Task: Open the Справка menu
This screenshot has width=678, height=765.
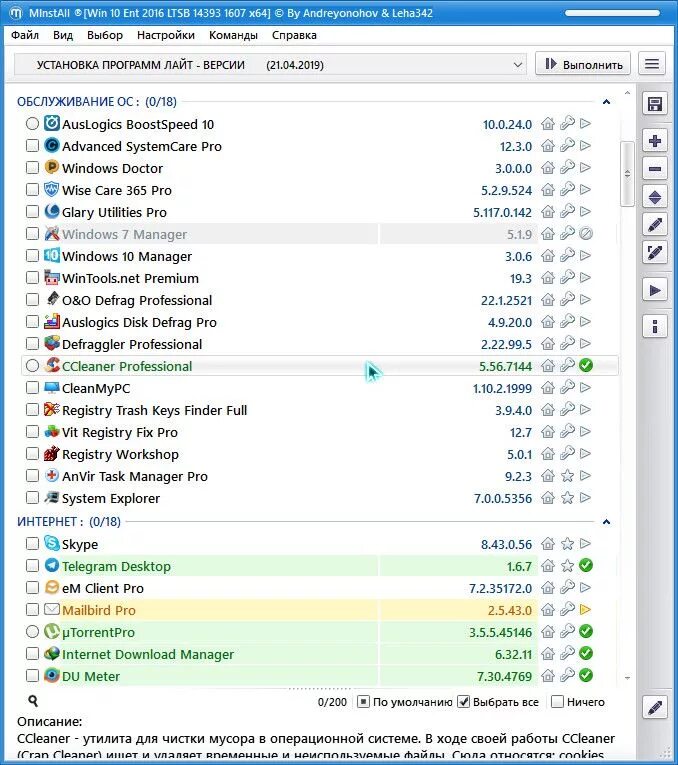Action: pos(294,35)
